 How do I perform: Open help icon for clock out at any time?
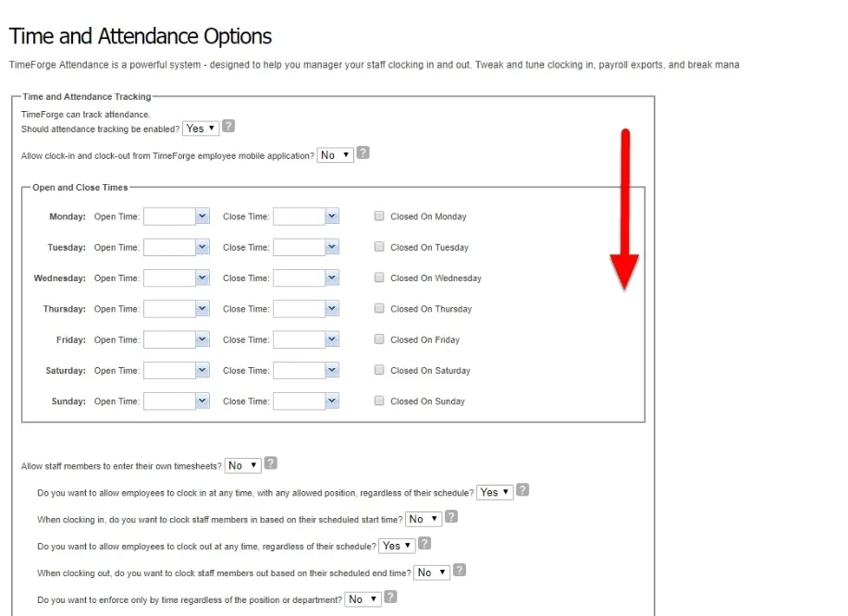point(424,543)
